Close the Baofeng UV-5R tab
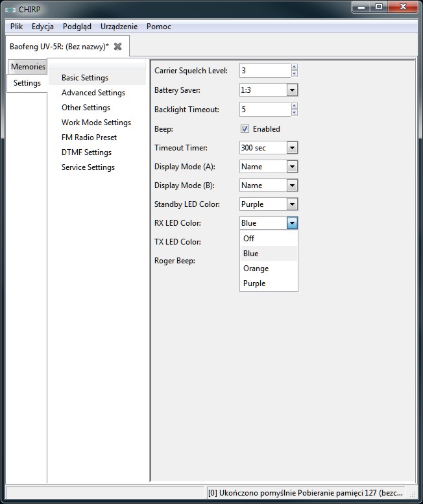This screenshot has width=423, height=504. (117, 46)
